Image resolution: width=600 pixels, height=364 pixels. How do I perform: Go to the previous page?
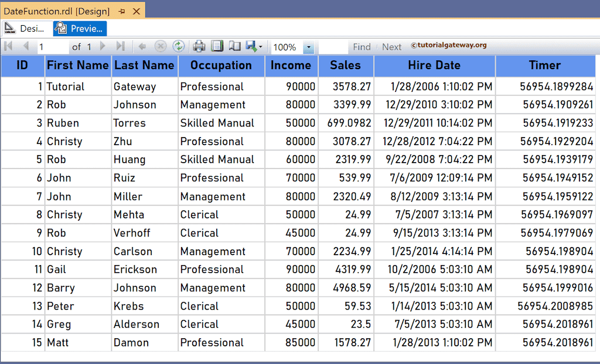(x=25, y=47)
